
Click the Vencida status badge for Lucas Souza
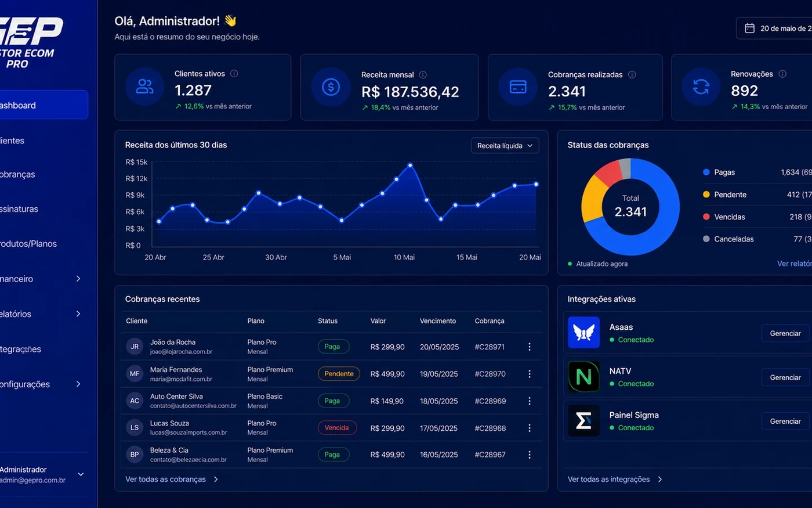click(x=336, y=428)
